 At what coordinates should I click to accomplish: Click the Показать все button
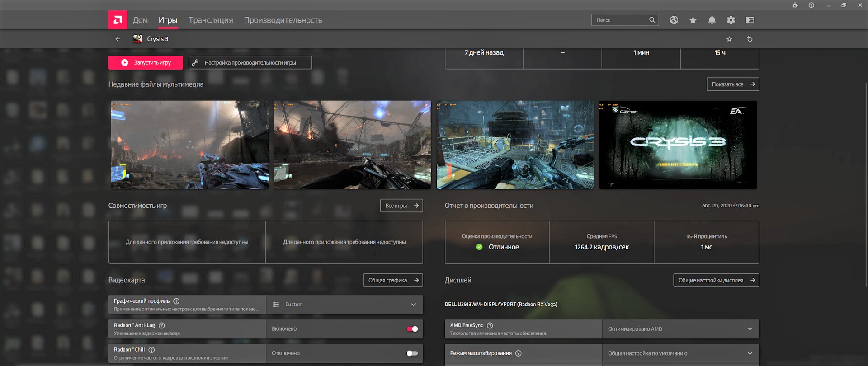click(x=733, y=84)
